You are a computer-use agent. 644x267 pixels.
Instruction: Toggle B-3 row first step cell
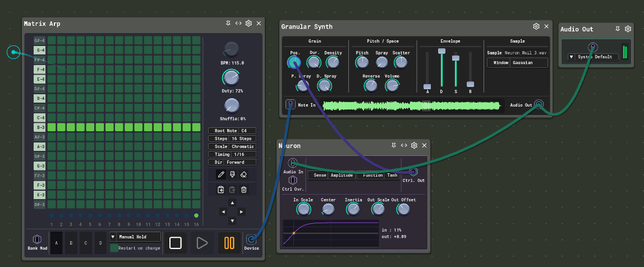[52, 127]
